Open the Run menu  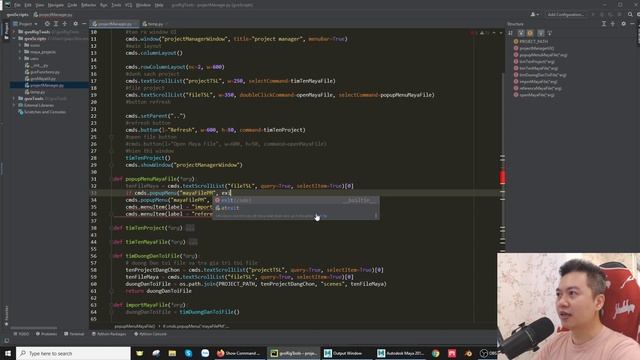(104, 5)
